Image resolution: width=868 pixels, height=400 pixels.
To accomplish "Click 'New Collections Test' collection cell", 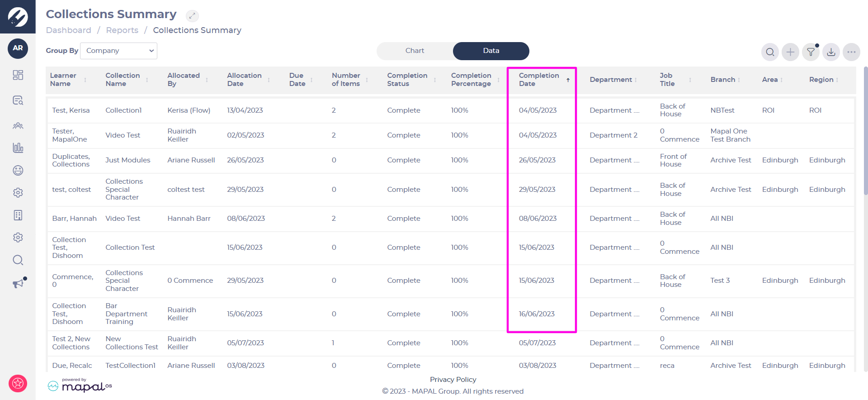I will pos(132,343).
